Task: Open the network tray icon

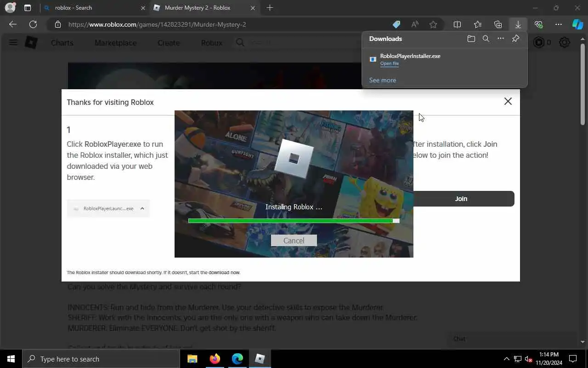Action: coord(518,359)
